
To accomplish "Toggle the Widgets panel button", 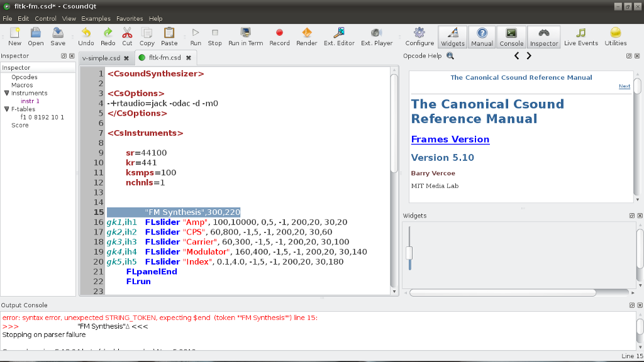I will [452, 36].
